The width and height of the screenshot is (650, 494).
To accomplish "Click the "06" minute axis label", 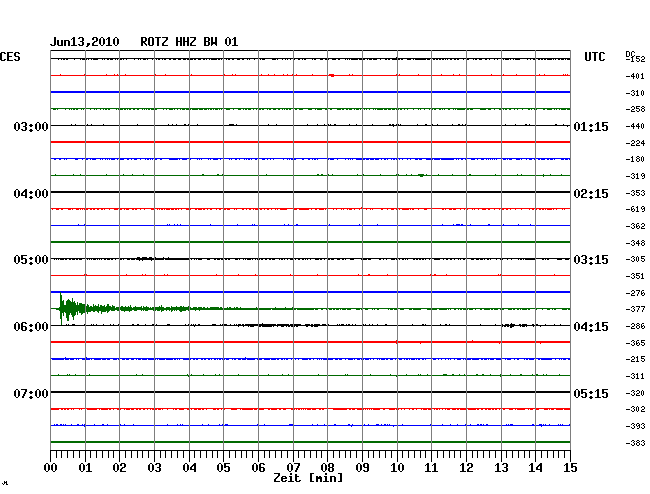I will 258,468.
